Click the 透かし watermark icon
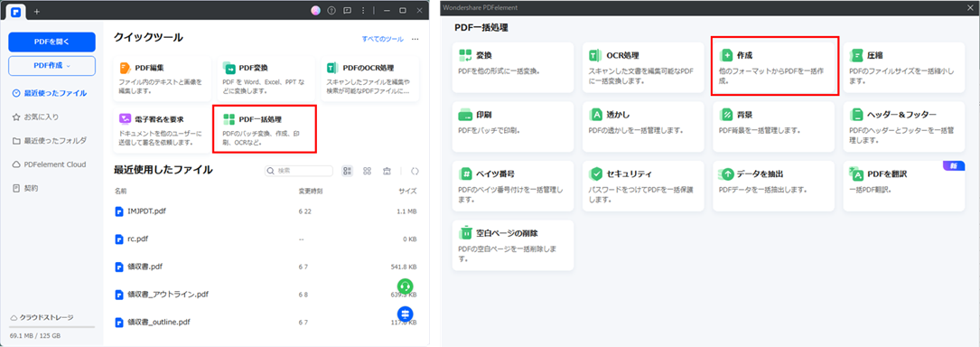 pyautogui.click(x=596, y=115)
